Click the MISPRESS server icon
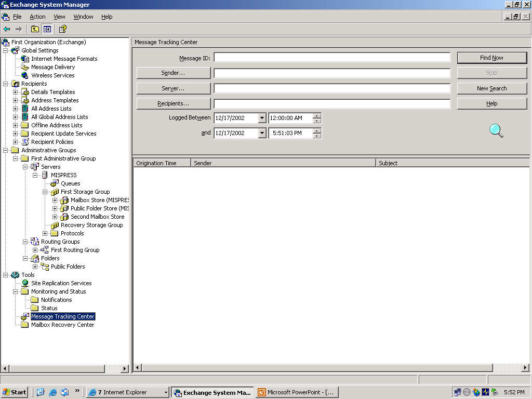Viewport: 532px width, 399px height. pos(45,175)
